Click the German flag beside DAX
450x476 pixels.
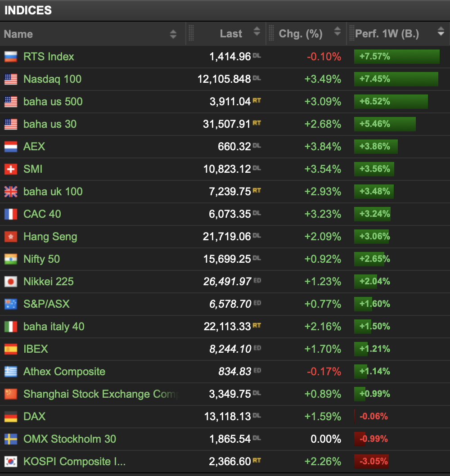pos(11,417)
